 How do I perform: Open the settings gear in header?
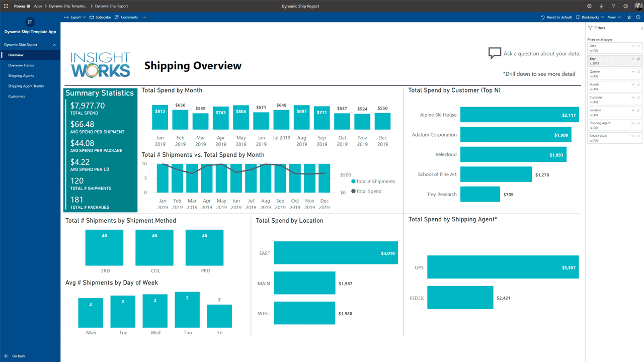pos(589,6)
